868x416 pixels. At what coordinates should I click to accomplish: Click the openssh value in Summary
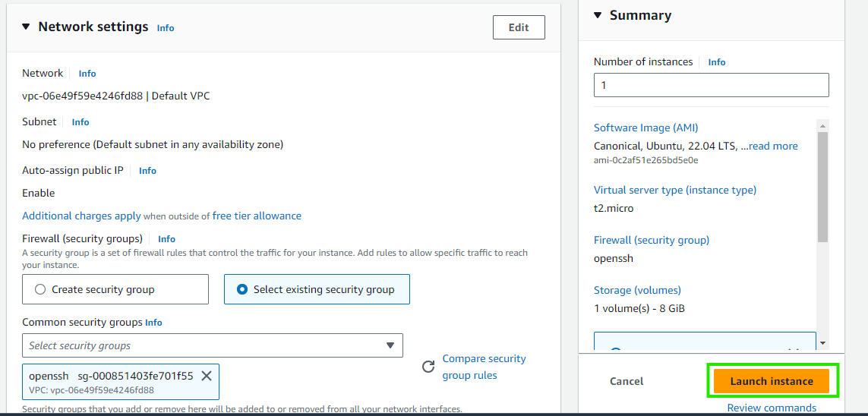tap(614, 258)
